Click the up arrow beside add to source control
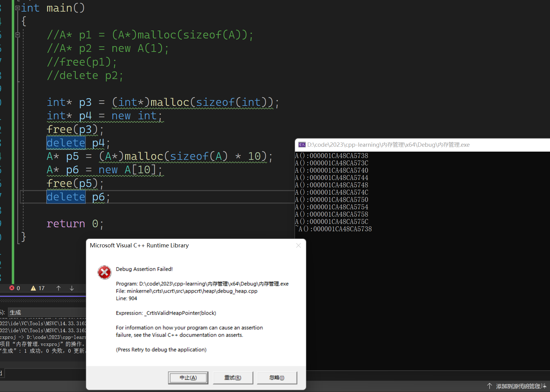This screenshot has height=392, width=550. (490, 386)
